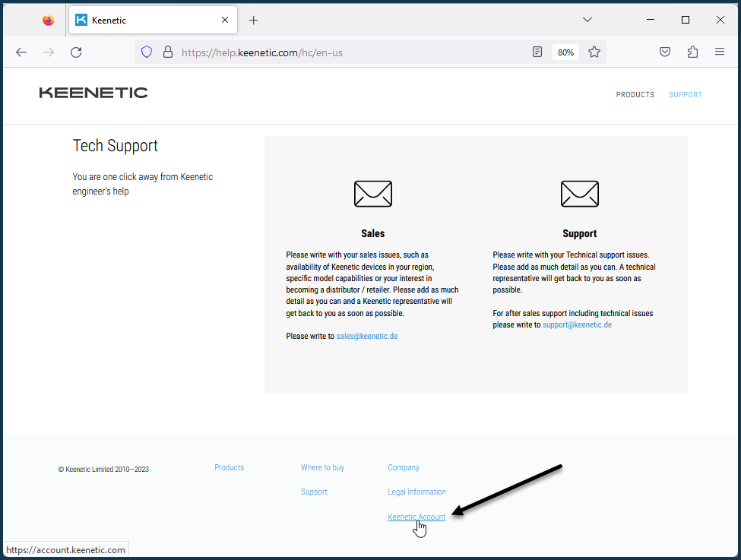This screenshot has height=560, width=741.
Task: Open the extensions puzzle-piece icon
Action: pyautogui.click(x=692, y=52)
